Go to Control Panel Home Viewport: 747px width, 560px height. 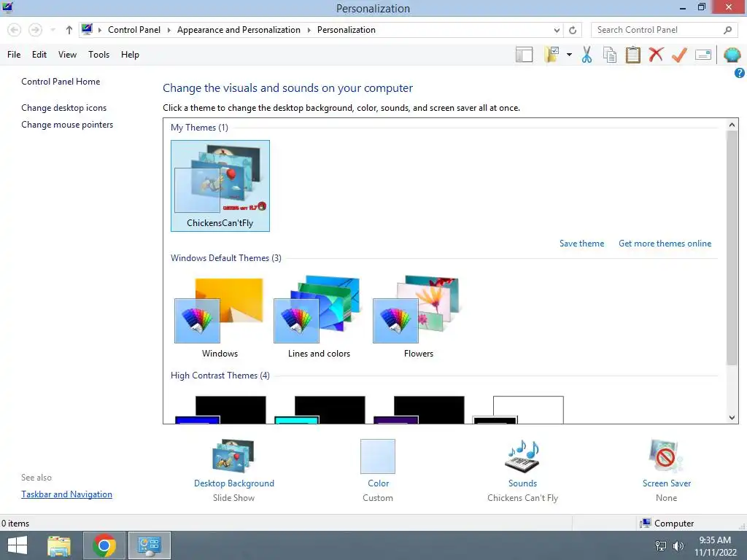tap(61, 82)
